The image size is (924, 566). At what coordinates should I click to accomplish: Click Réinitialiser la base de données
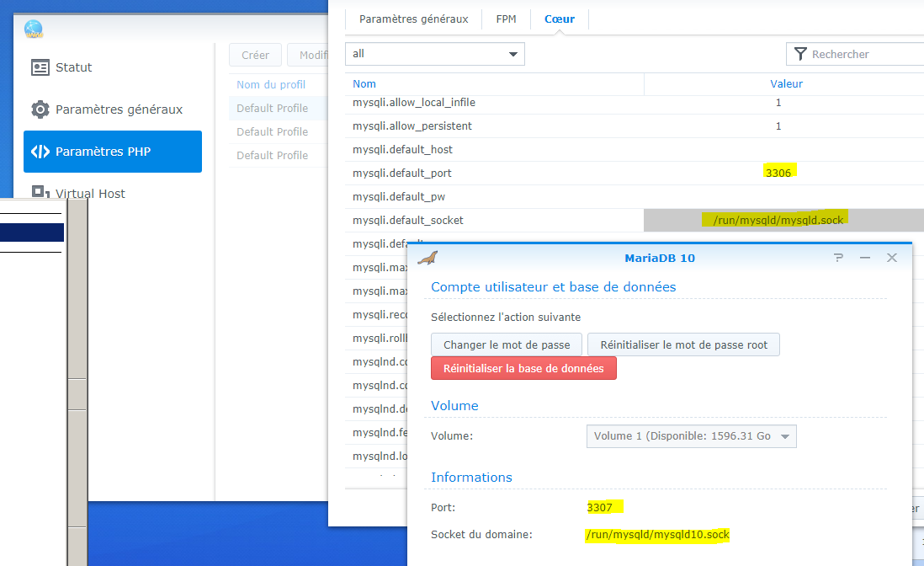pyautogui.click(x=523, y=369)
